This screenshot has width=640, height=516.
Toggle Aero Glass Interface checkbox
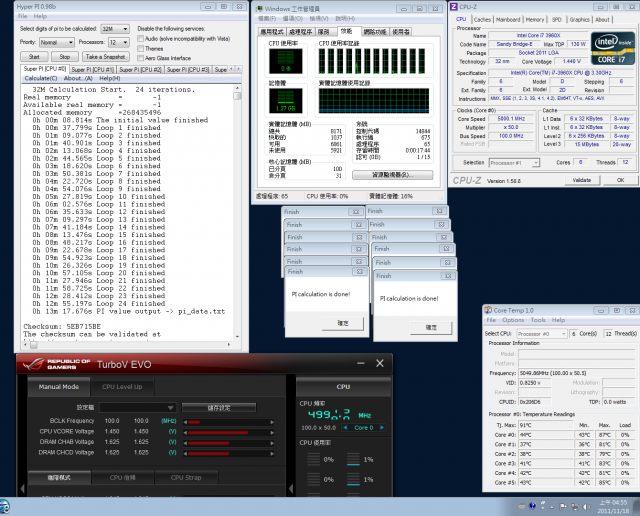click(x=140, y=58)
